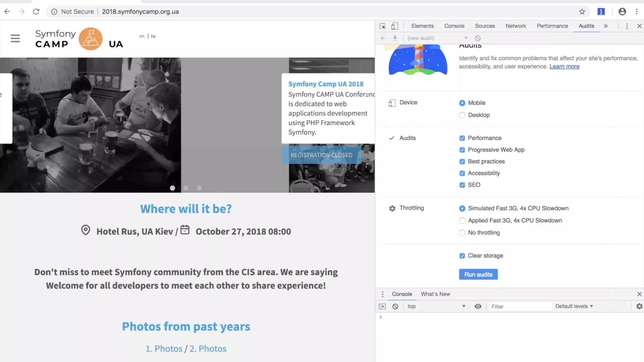Reload the page in browser toolbar
The image size is (644, 362).
click(36, 12)
